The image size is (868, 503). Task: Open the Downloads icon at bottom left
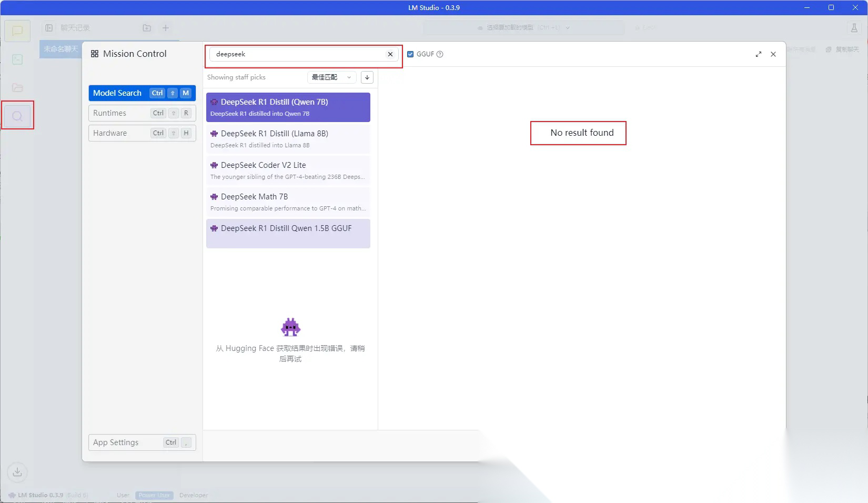[17, 472]
